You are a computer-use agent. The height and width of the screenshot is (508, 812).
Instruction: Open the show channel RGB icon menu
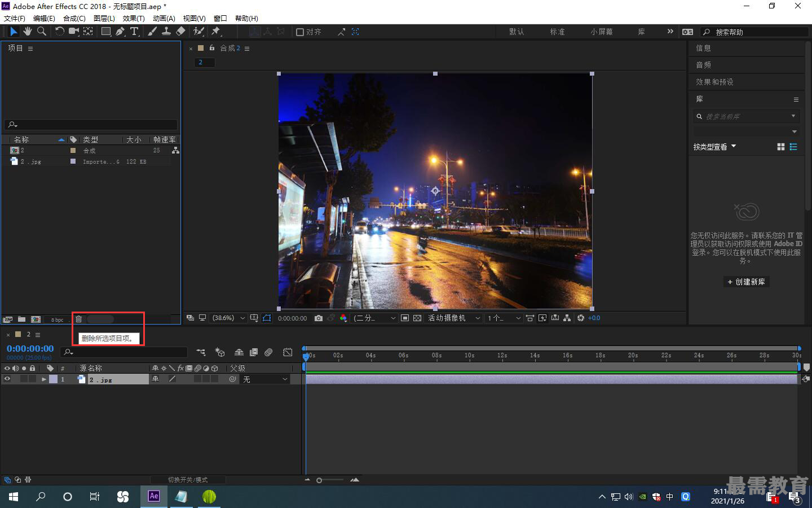[x=343, y=318]
